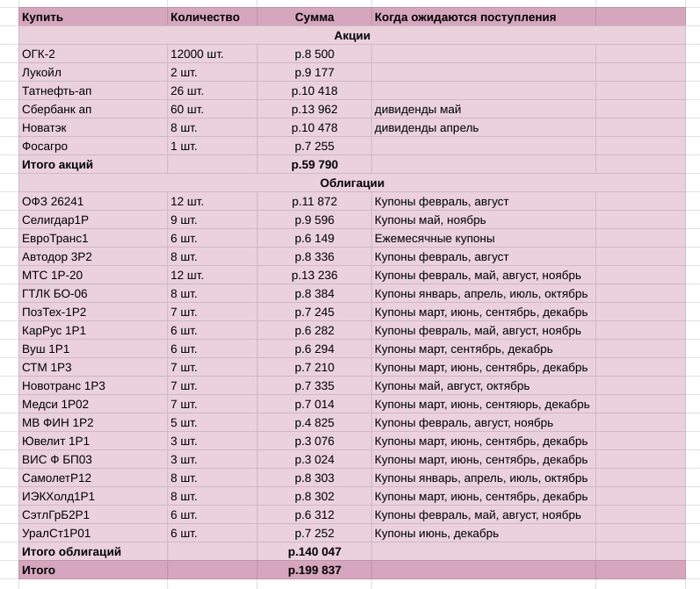This screenshot has height=589, width=700.
Task: Select the 'УралСт1Р01' cell
Action: (x=93, y=534)
